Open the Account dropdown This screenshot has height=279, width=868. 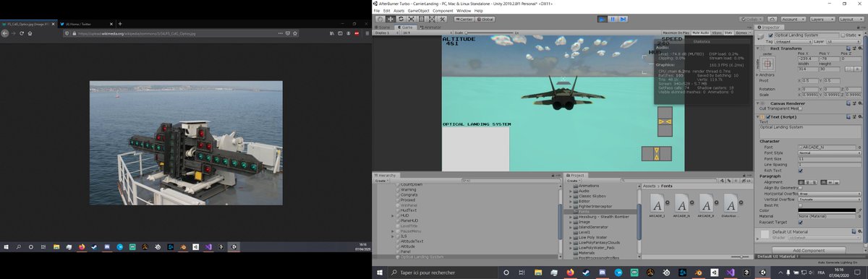pos(793,20)
